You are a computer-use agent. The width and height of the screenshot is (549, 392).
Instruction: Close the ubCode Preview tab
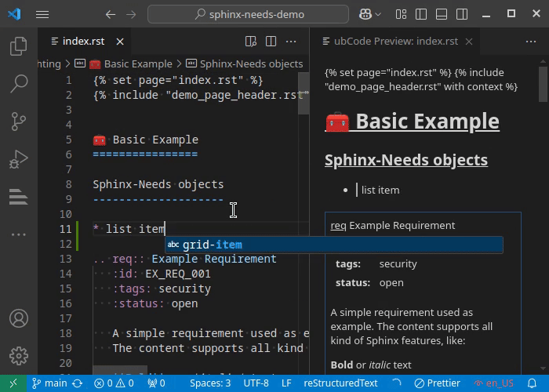tap(469, 42)
